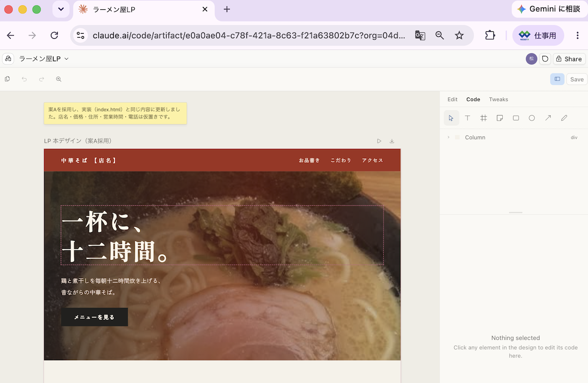
Task: Click the browser address bar URL
Action: 249,35
